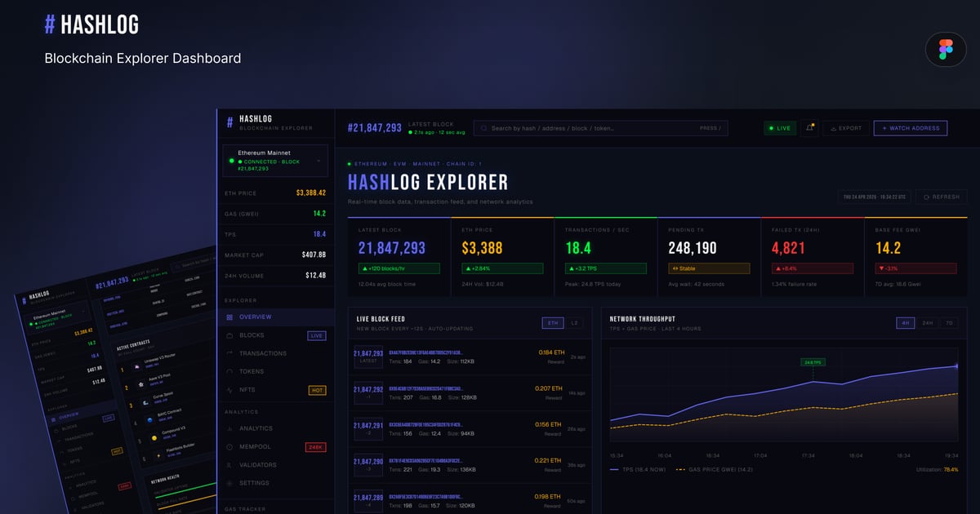Select 24H range on Network Throughput
This screenshot has width=980, height=514.
point(928,323)
